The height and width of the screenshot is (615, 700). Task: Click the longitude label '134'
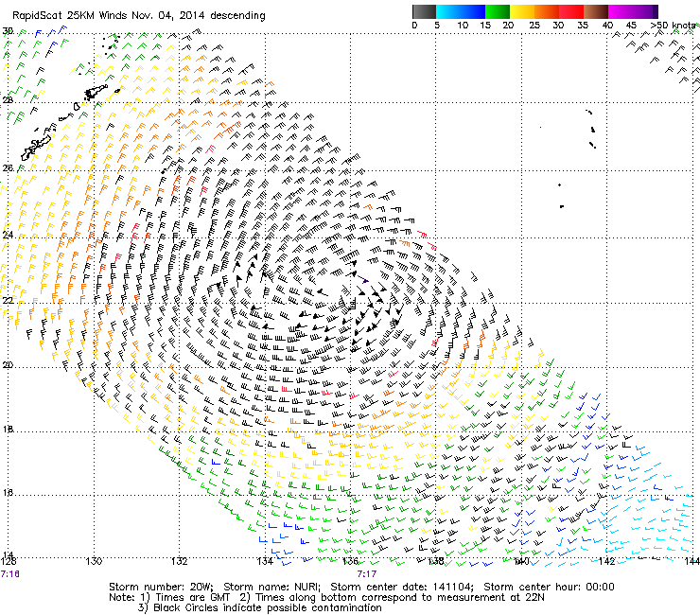(265, 561)
